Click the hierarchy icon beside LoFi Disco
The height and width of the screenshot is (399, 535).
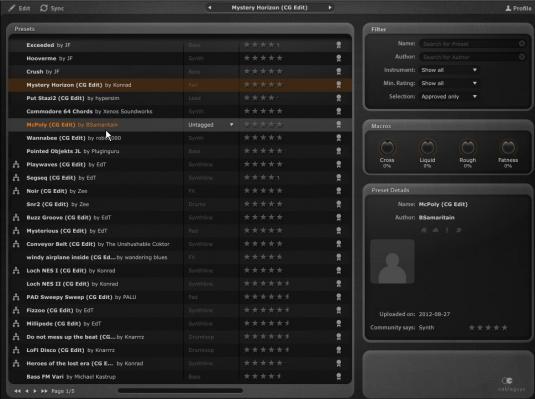tap(16, 350)
